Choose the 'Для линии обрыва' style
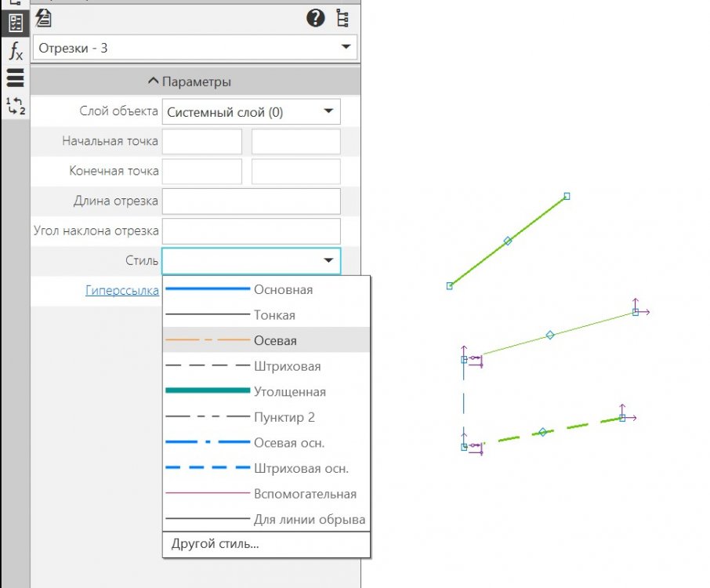 266,519
